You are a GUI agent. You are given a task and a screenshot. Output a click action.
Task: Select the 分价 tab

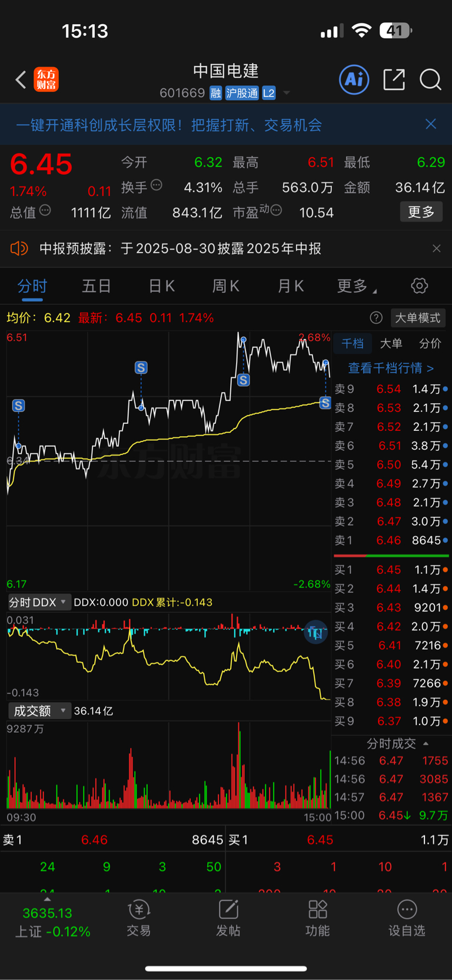[x=430, y=344]
